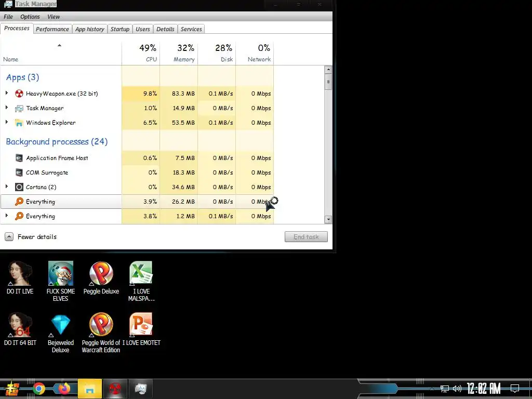Open the Options menu
The height and width of the screenshot is (399, 532).
(30, 17)
